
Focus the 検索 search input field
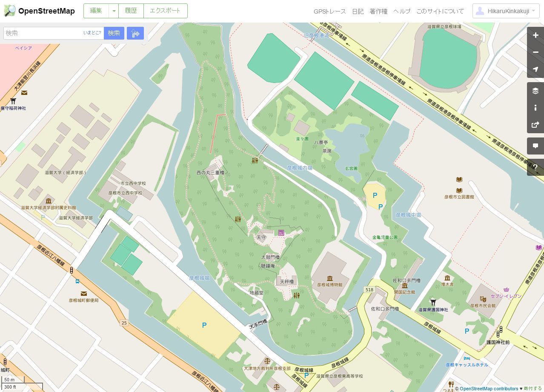click(x=43, y=33)
